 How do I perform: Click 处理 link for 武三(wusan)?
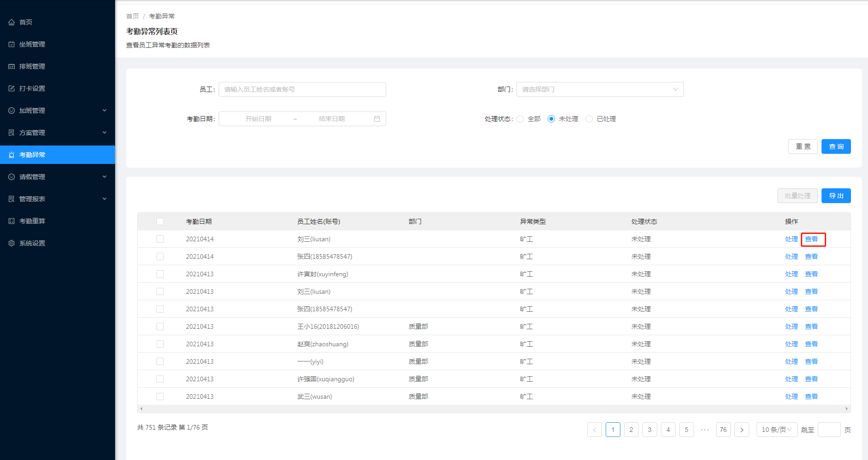pyautogui.click(x=792, y=396)
